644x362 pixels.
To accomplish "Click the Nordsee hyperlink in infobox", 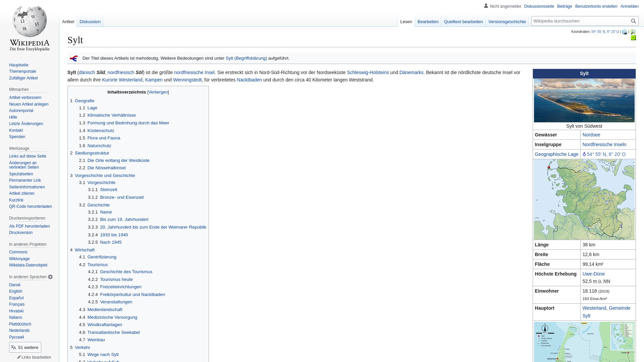I will [591, 135].
